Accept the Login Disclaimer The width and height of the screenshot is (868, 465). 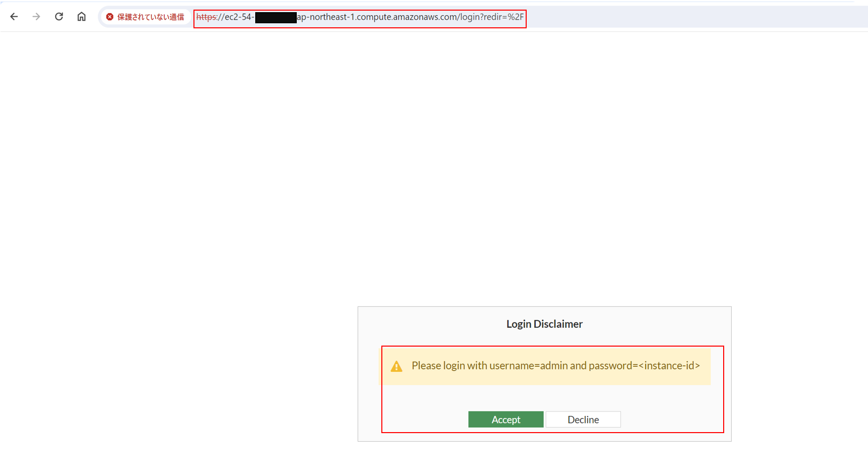[x=506, y=419]
